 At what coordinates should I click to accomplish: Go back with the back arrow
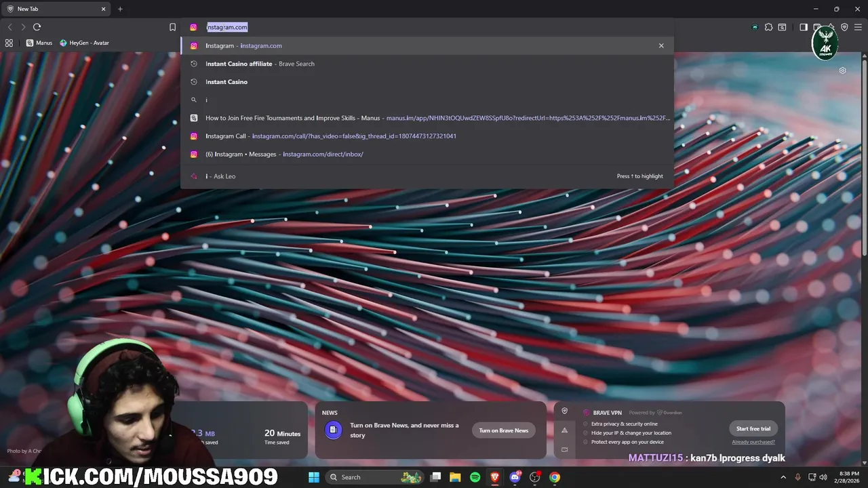(9, 27)
